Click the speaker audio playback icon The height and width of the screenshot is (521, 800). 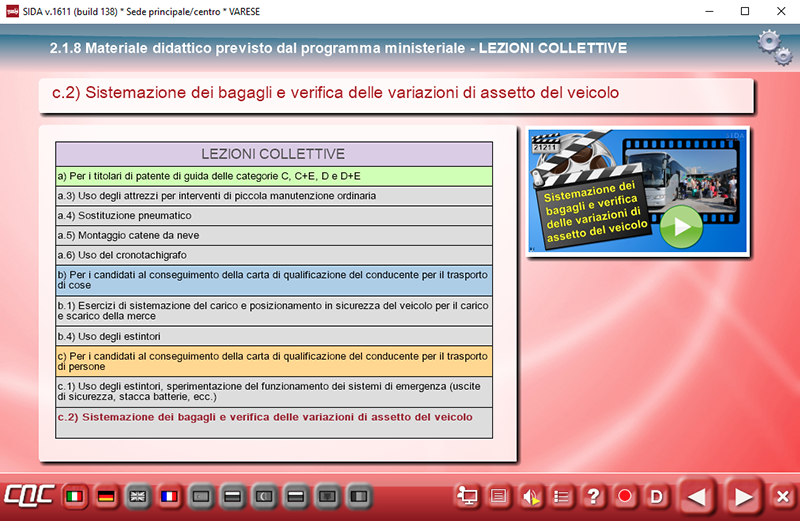(x=531, y=495)
